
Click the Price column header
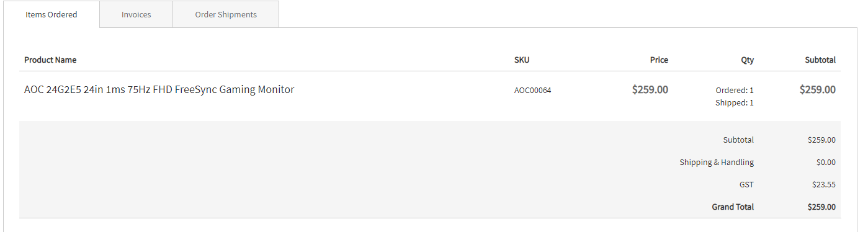click(x=659, y=60)
